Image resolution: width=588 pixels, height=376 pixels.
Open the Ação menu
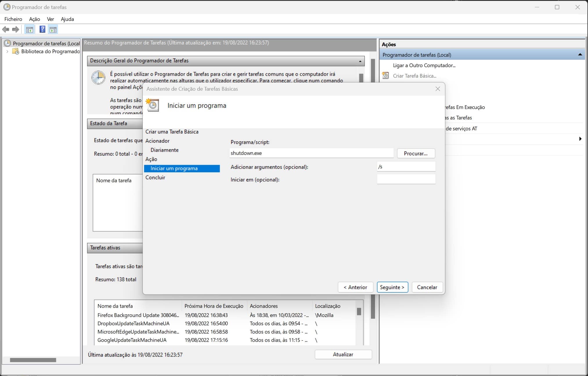tap(34, 19)
